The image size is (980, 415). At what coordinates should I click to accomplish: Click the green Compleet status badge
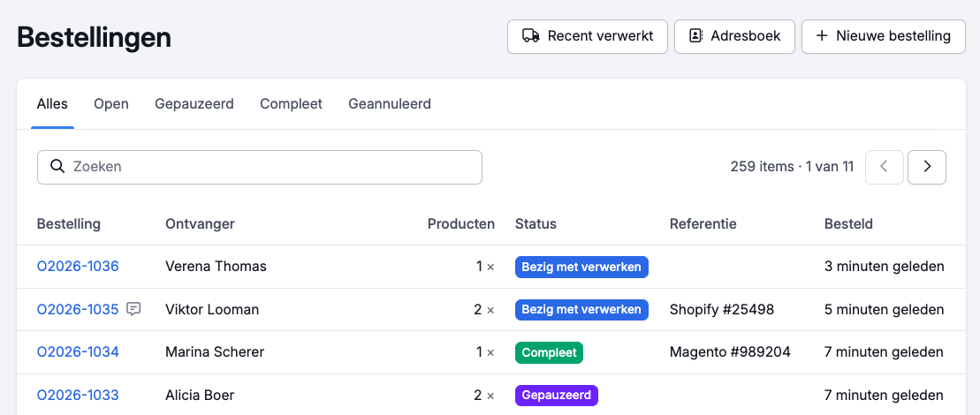pos(549,352)
